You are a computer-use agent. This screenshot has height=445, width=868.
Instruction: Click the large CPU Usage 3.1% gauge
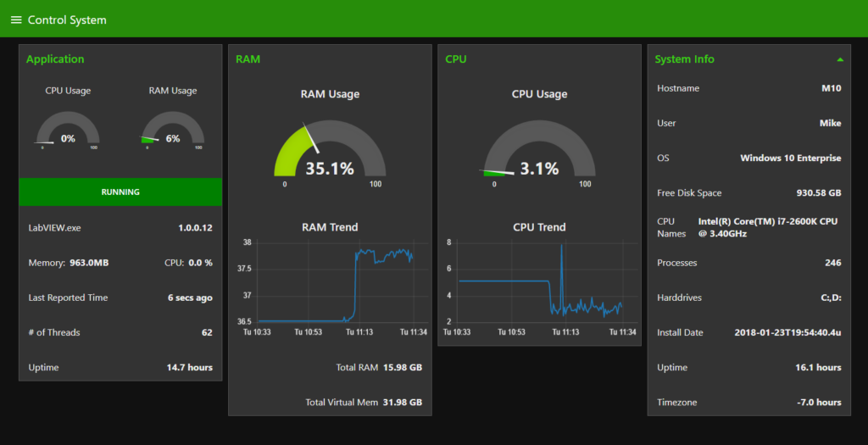coord(540,154)
